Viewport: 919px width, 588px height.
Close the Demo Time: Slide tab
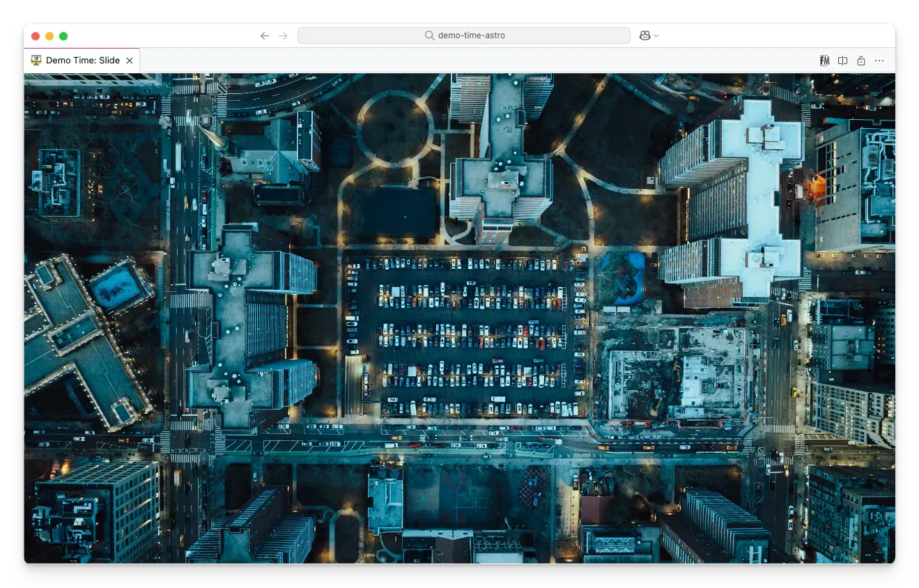[130, 61]
